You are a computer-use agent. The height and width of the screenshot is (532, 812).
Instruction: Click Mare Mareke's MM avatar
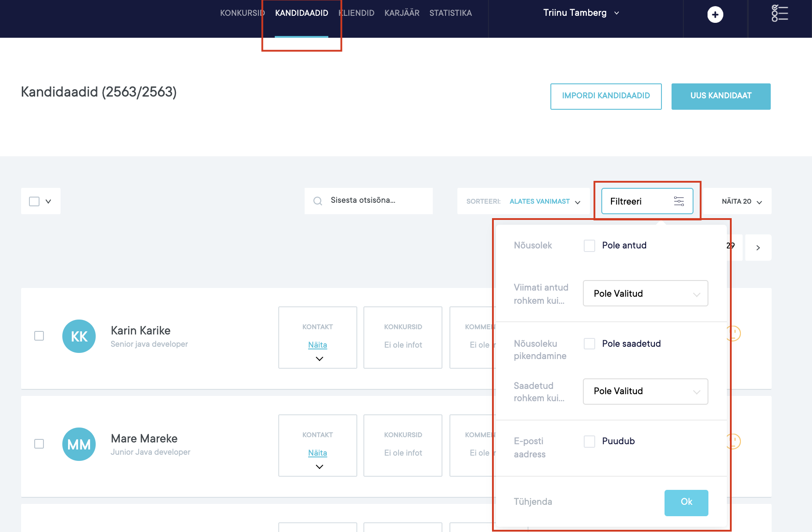click(79, 444)
